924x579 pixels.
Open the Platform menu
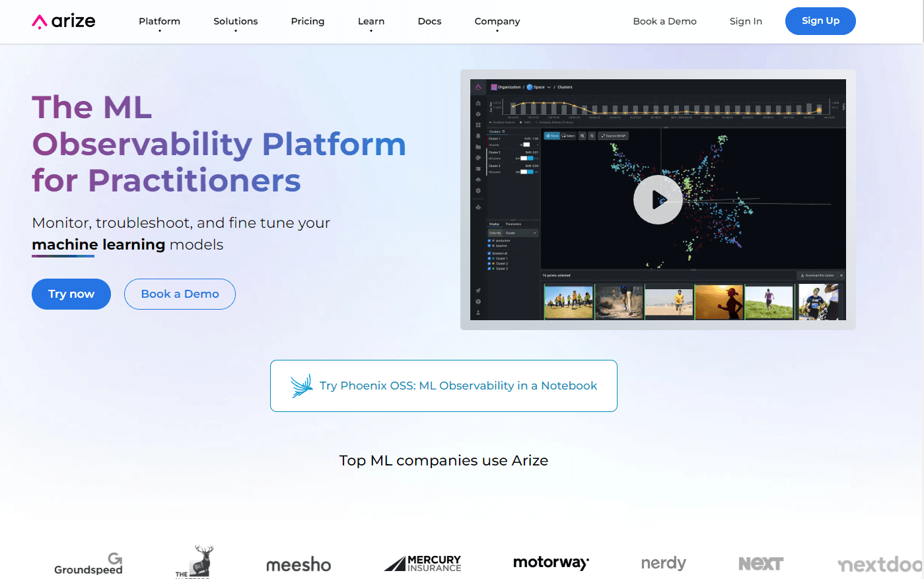pyautogui.click(x=159, y=21)
